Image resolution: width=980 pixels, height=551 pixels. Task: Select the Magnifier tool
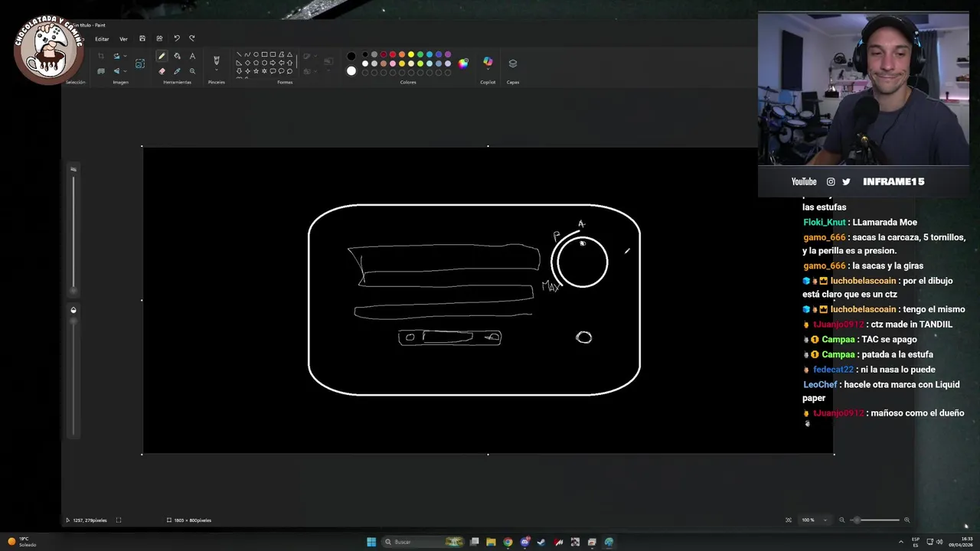click(192, 71)
